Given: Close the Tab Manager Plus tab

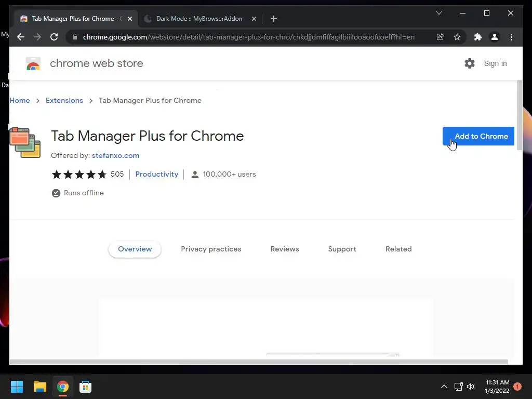Looking at the screenshot, I should 129,19.
